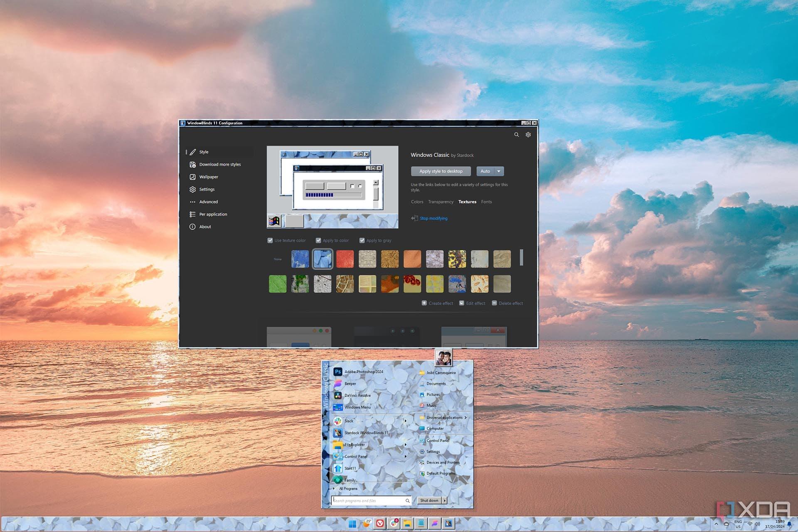Open Documents from the Start menu

click(x=436, y=384)
